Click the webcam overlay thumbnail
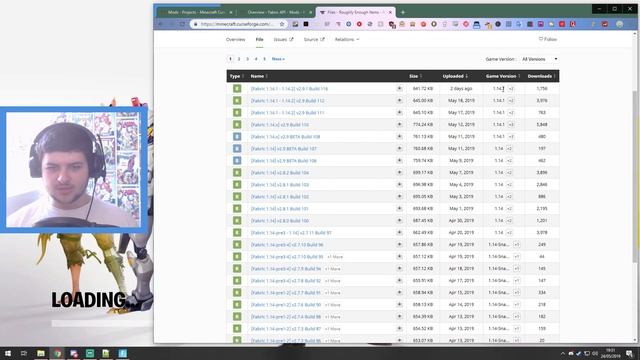This screenshot has height=360, width=640. pos(73,170)
